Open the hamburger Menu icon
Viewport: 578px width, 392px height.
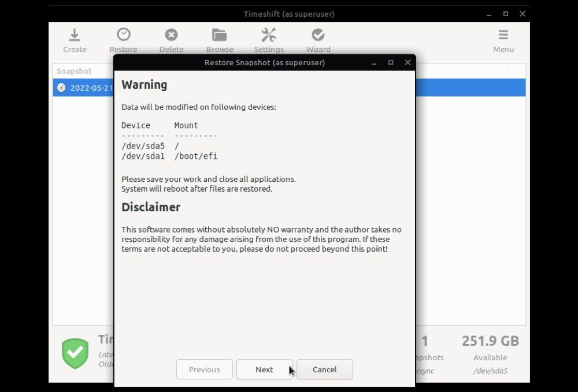pyautogui.click(x=503, y=35)
